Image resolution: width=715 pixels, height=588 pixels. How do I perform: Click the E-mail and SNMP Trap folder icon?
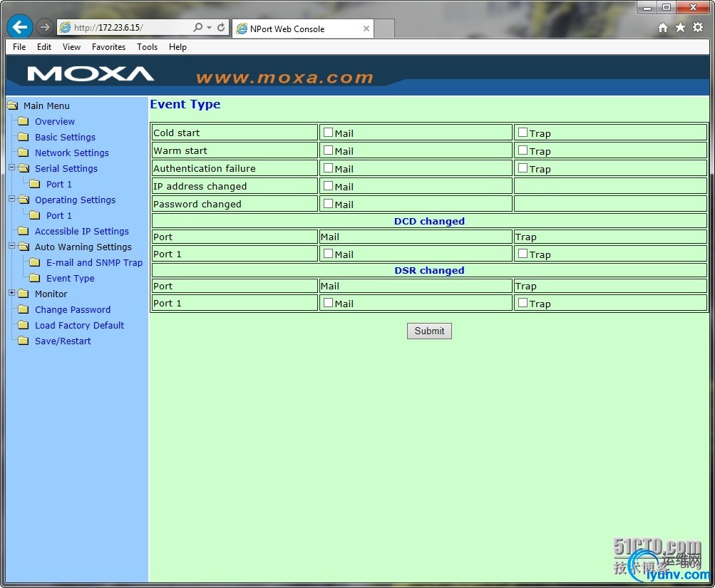click(x=35, y=262)
